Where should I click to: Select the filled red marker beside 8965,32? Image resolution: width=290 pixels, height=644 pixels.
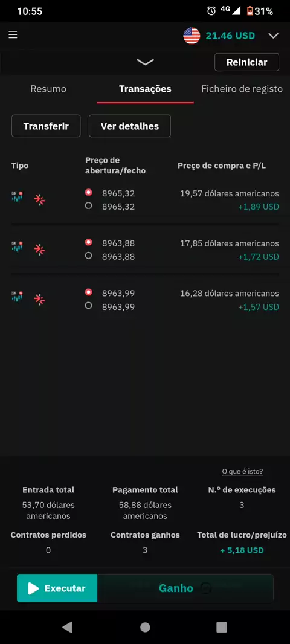(x=88, y=192)
